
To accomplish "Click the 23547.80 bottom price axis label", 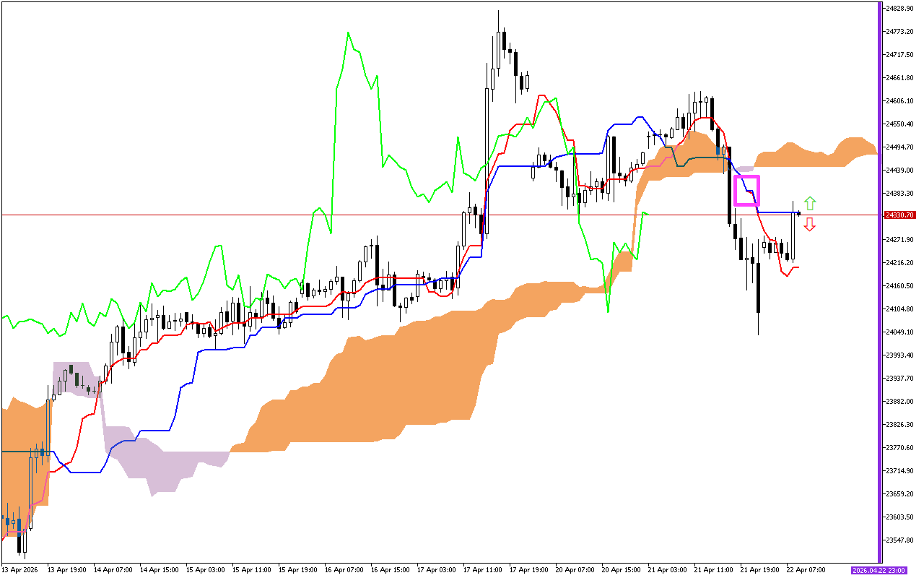I will click(899, 540).
